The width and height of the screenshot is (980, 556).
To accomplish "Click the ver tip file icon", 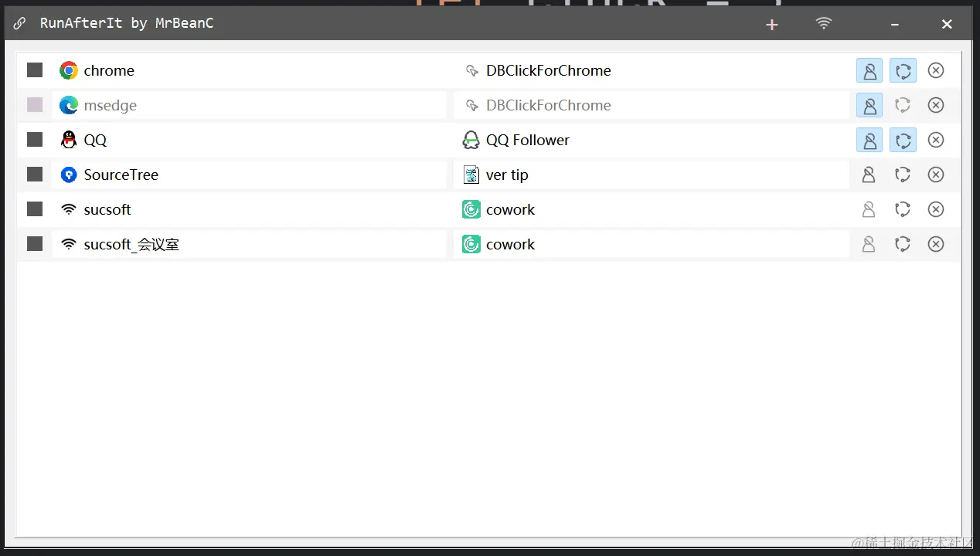I will [471, 175].
